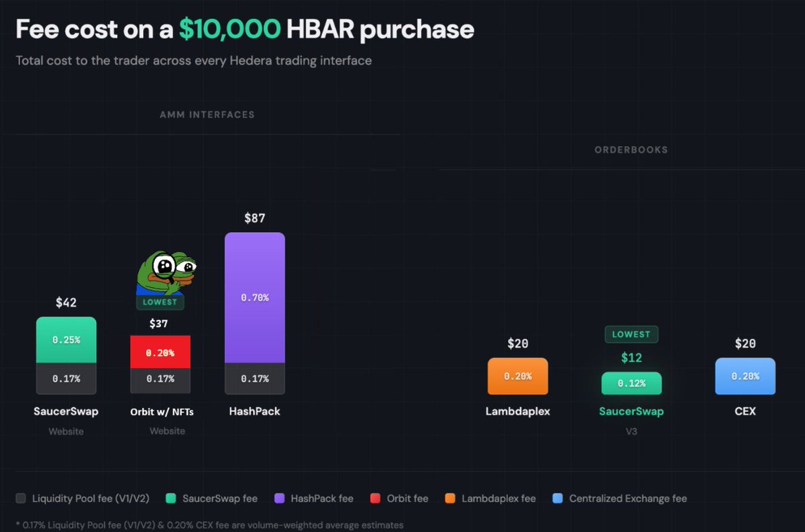Select the 'Orbit fee' legend label

[x=407, y=498]
